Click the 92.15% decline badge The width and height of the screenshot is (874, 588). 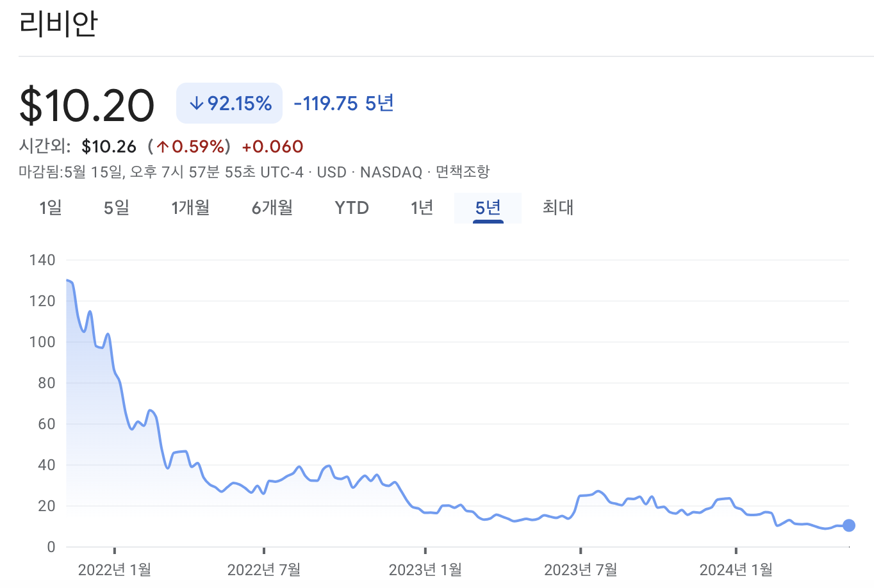[x=229, y=103]
